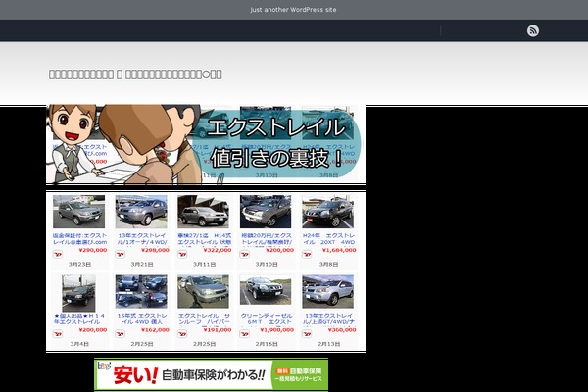Open the 車検27/1迄 H14式 listing link
588x392 pixels.
tap(205, 239)
